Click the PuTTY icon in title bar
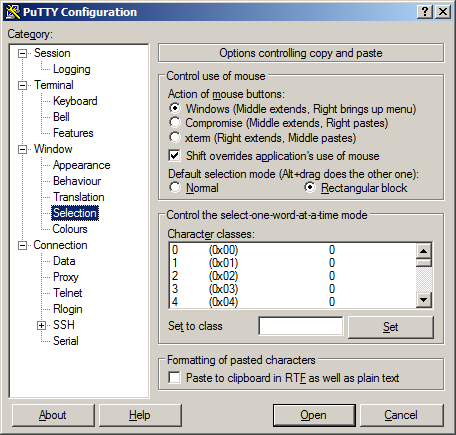 pyautogui.click(x=13, y=12)
